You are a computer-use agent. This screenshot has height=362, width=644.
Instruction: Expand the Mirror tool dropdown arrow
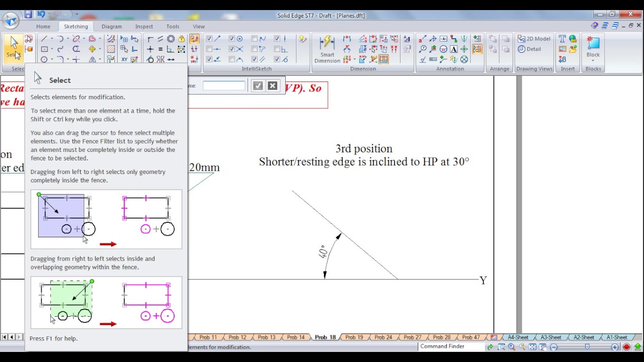tap(100, 59)
